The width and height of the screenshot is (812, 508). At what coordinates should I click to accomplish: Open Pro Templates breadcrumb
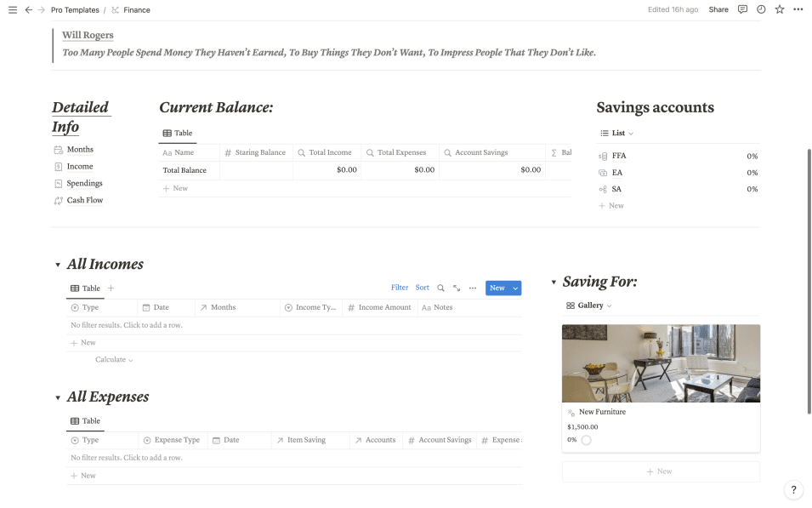75,10
